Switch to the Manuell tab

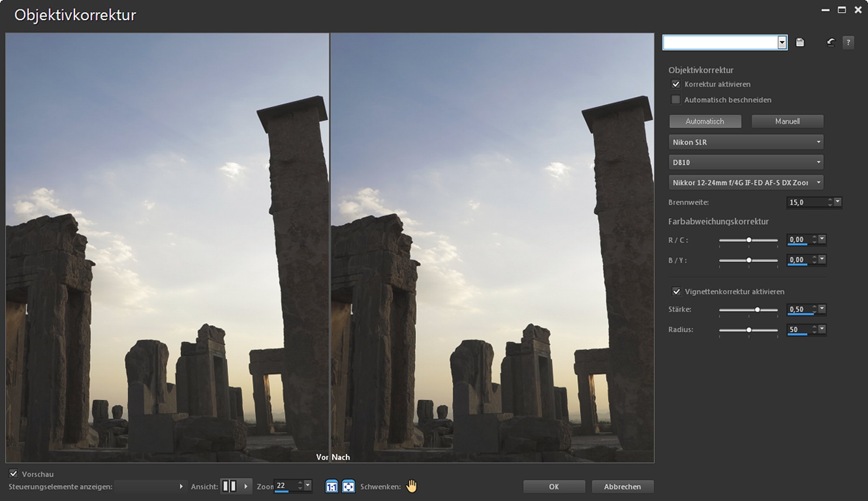pyautogui.click(x=787, y=121)
